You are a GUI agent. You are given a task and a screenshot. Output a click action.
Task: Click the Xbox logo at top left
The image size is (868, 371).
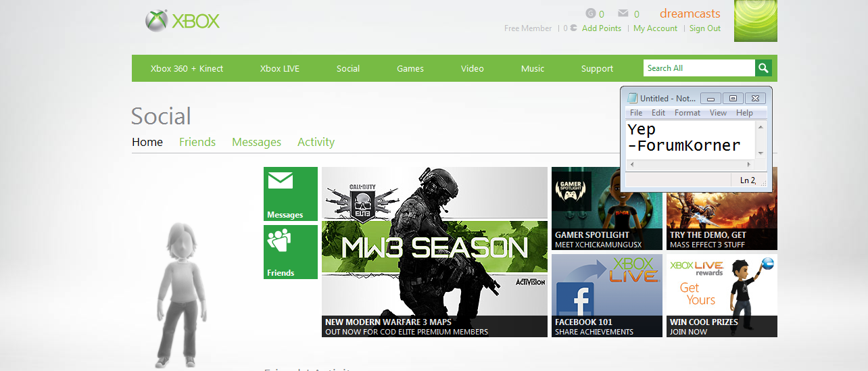point(183,21)
